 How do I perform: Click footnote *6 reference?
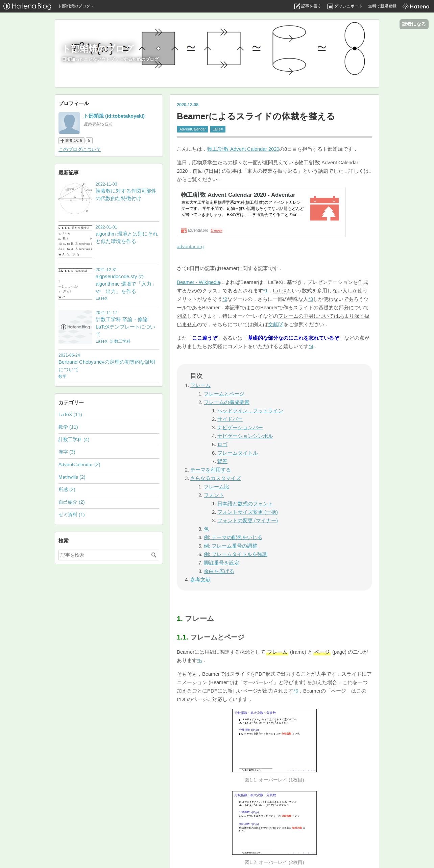(x=296, y=691)
